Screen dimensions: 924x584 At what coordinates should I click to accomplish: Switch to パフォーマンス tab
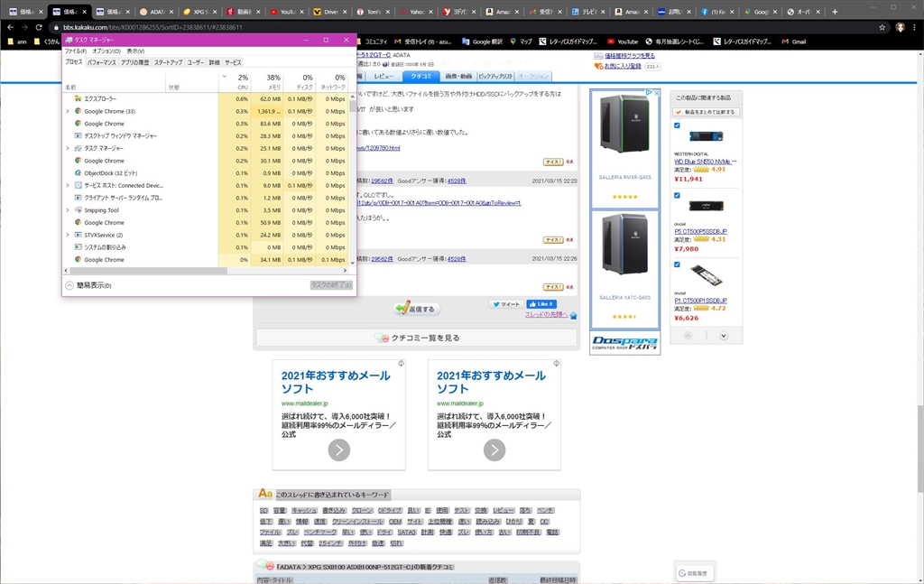(x=102, y=62)
